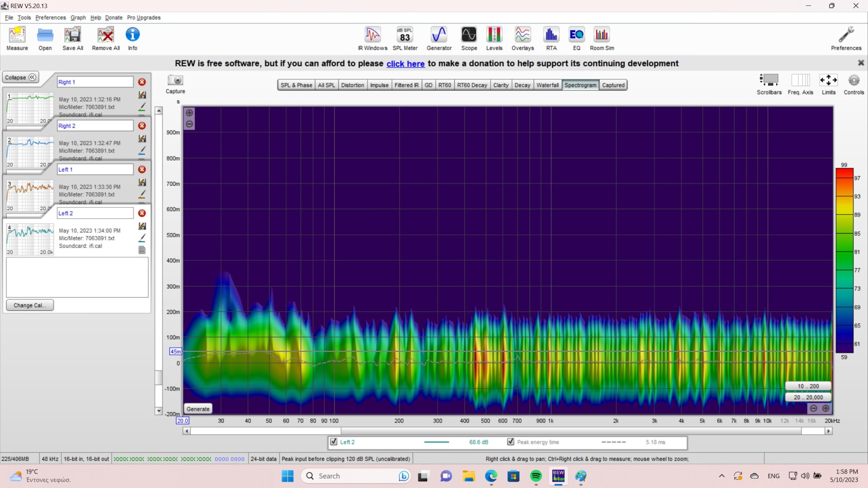Change trace colour for Left 2
This screenshot has height=488, width=868.
(142, 238)
